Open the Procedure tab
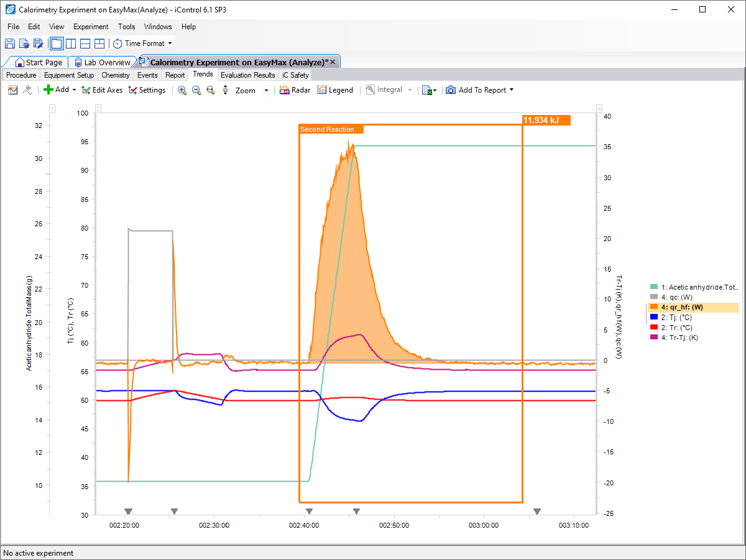The width and height of the screenshot is (746, 560). pyautogui.click(x=21, y=75)
